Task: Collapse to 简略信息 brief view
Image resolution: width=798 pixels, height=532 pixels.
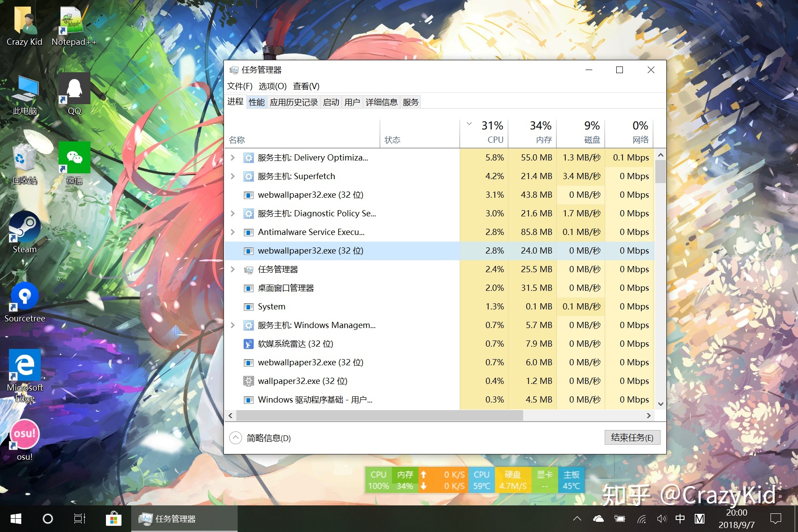Action: (236, 438)
